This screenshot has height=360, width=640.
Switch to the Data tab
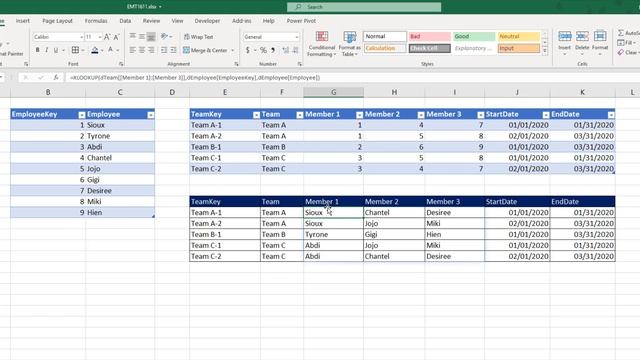click(125, 21)
